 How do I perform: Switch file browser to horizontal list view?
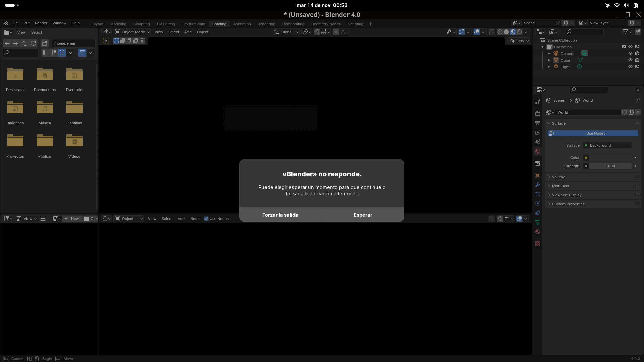pyautogui.click(x=54, y=53)
